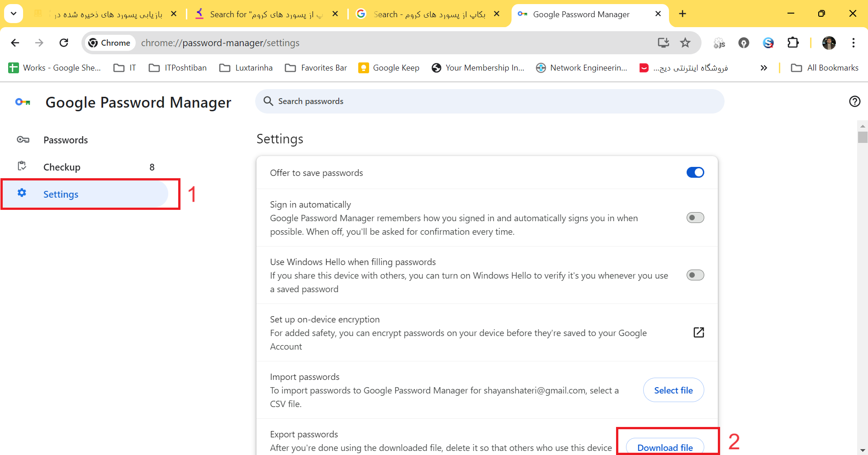Image resolution: width=868 pixels, height=455 pixels.
Task: Open the IT bookmarks folder
Action: click(125, 68)
